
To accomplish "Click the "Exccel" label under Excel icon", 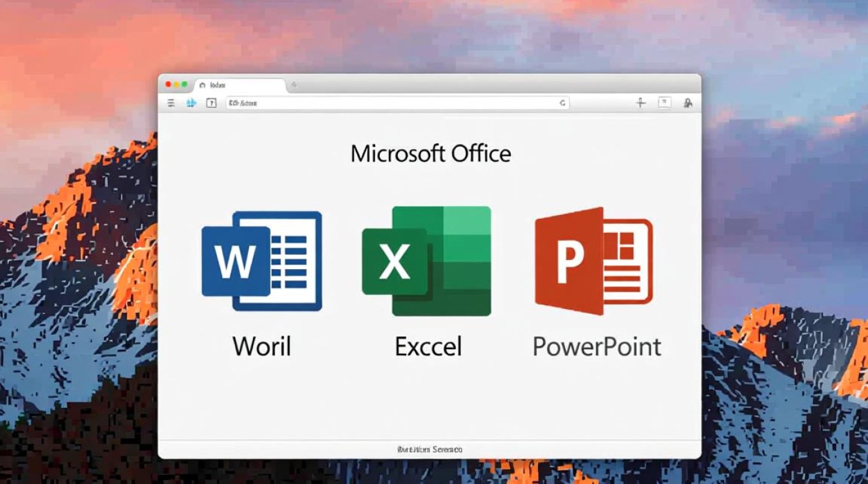I will tap(428, 347).
